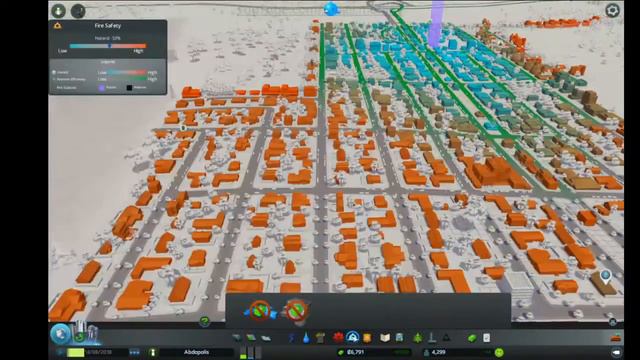Viewport: 640px width, 360px height.
Task: Open the Unique Buildings menu
Action: tap(432, 338)
